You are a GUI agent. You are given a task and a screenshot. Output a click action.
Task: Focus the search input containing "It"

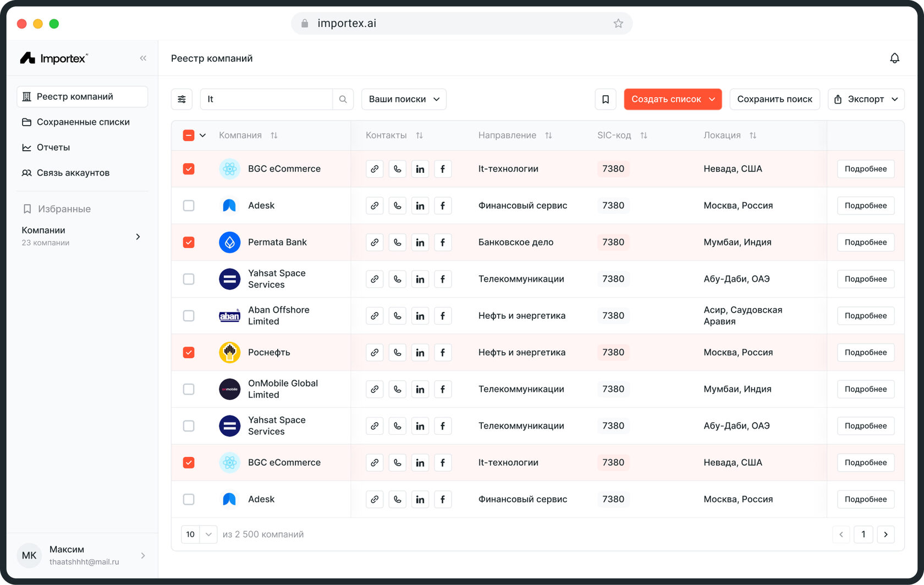point(266,99)
